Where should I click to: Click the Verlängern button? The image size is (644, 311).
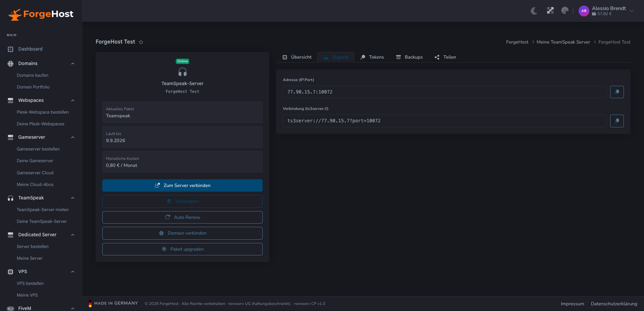tap(182, 201)
